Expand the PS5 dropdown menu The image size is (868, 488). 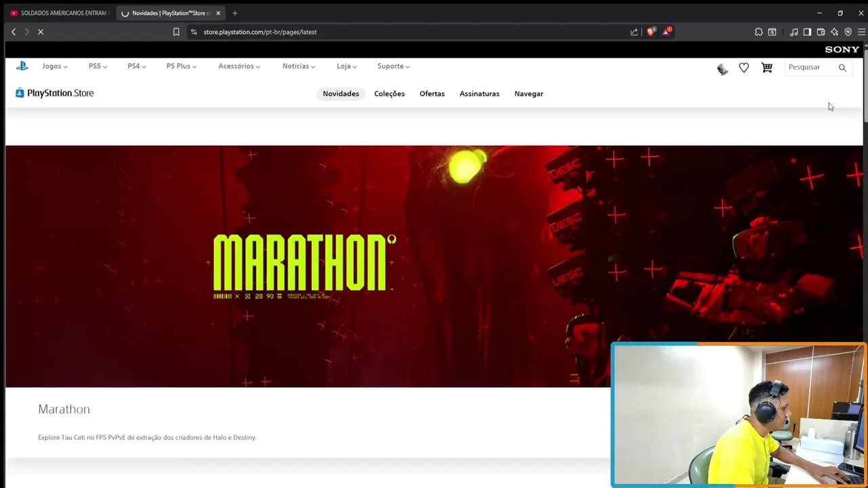tap(98, 66)
